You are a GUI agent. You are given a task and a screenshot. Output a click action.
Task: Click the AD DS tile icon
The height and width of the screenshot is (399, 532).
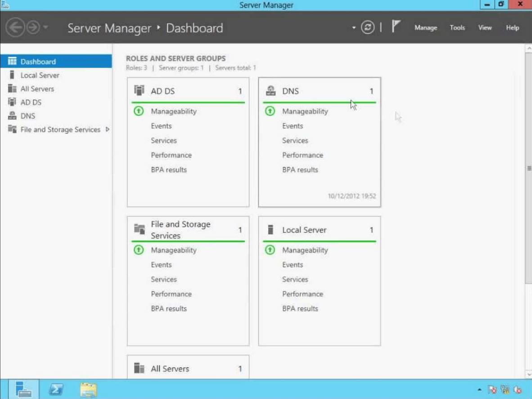(139, 91)
